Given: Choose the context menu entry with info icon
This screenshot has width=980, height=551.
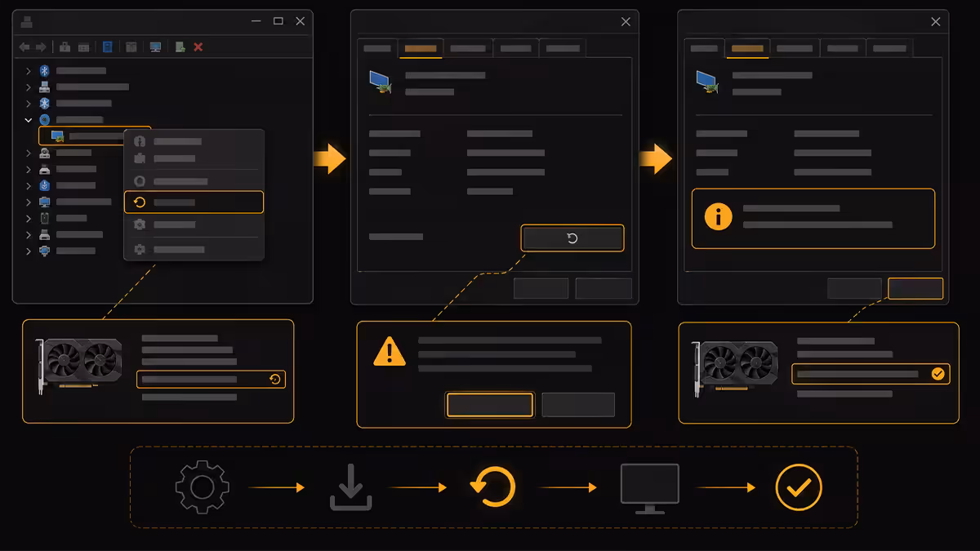Looking at the screenshot, I should coord(194,141).
